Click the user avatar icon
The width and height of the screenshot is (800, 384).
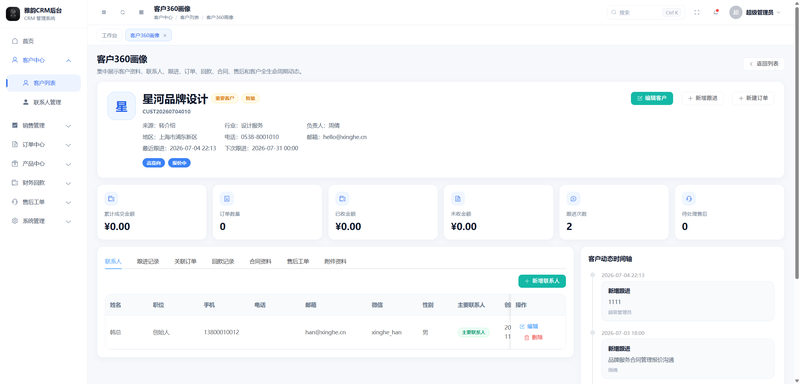pyautogui.click(x=735, y=12)
